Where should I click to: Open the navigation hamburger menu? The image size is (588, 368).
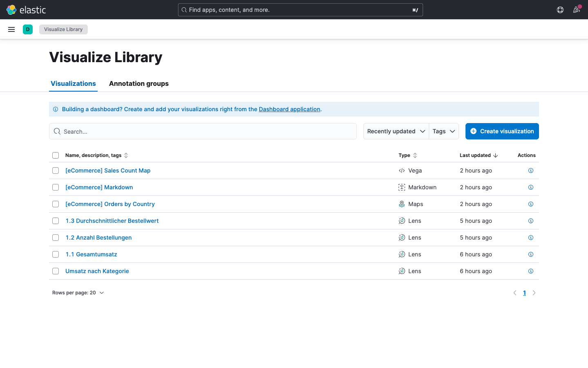coord(11,29)
